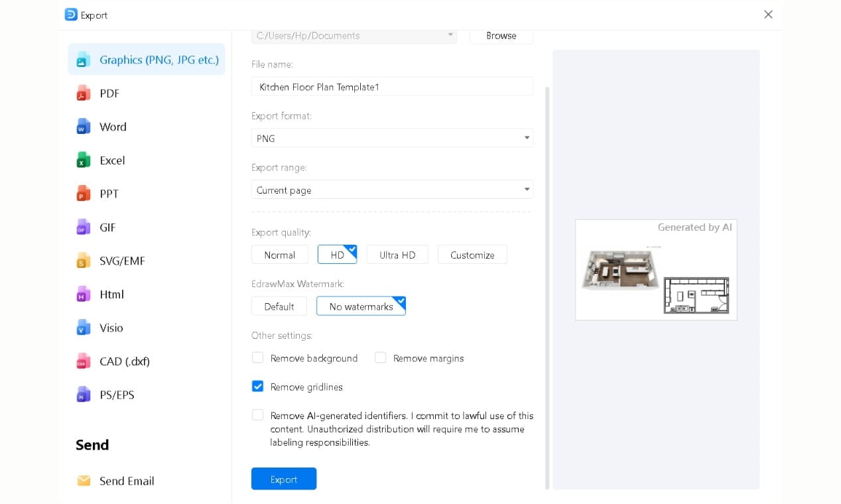841x504 pixels.
Task: Uncheck Remove gridlines
Action: (x=257, y=386)
